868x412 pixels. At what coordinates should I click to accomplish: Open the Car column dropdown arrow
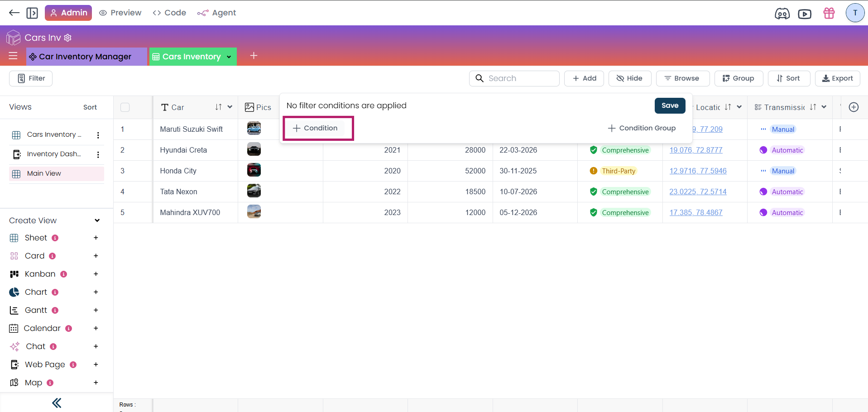pos(230,107)
